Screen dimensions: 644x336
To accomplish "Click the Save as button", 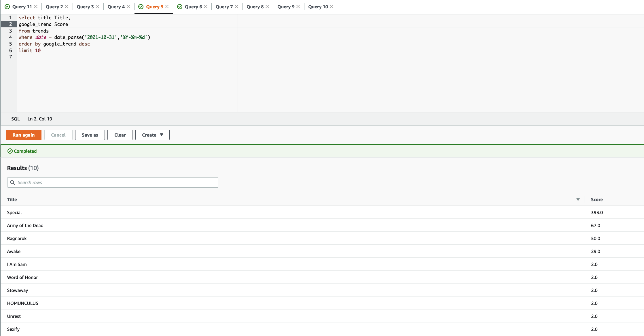I will pos(90,135).
